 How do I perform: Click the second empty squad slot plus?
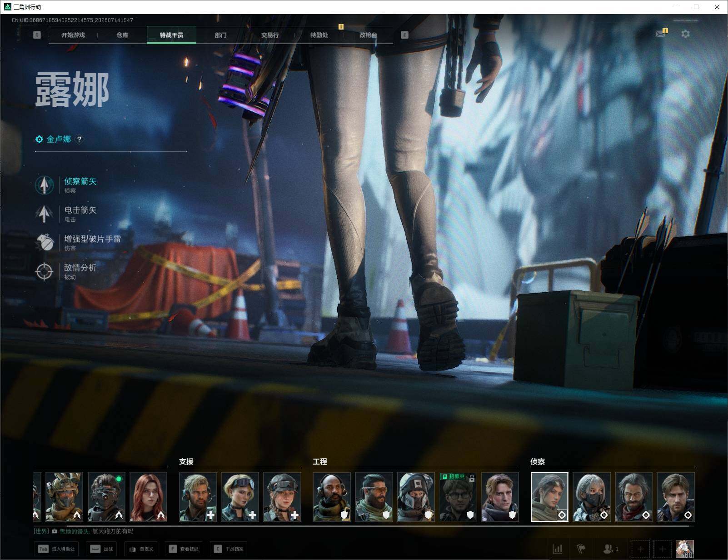(662, 549)
